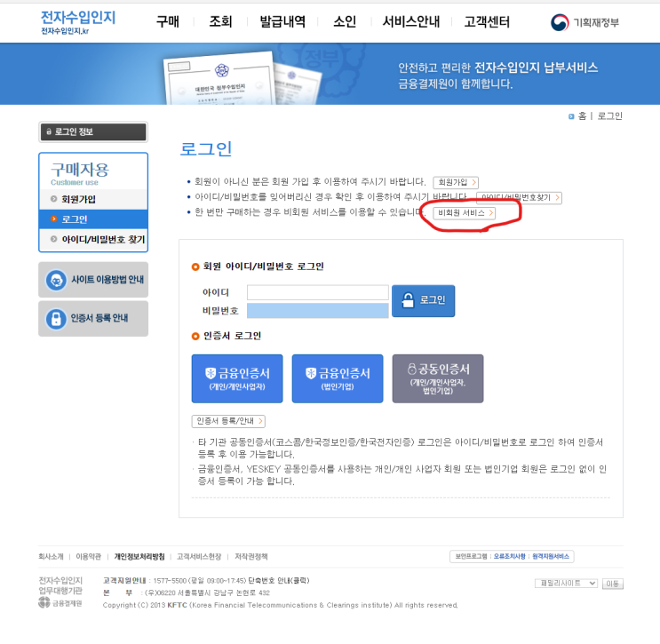Click the 인증서 로그인 heading

[x=232, y=336]
